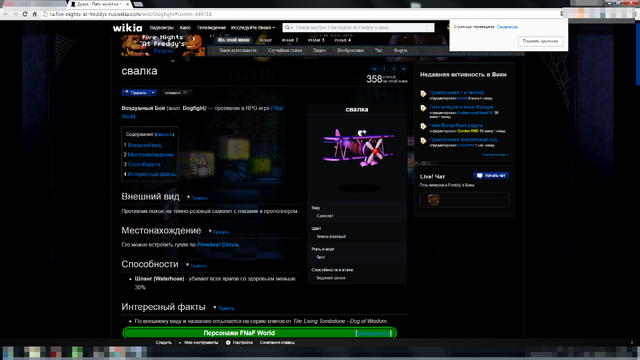Click the Five Nights at Freddy's wiki logo
640x360 pixels.
click(163, 45)
